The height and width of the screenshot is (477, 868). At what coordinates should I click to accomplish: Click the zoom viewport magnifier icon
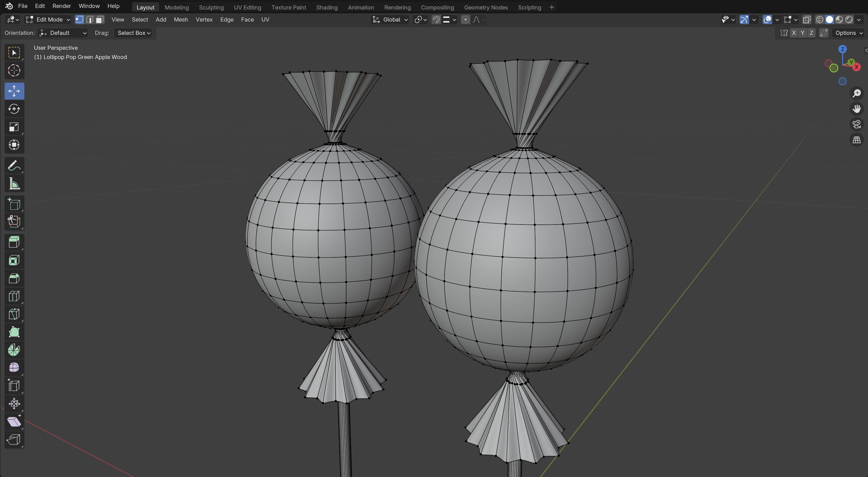pyautogui.click(x=856, y=93)
